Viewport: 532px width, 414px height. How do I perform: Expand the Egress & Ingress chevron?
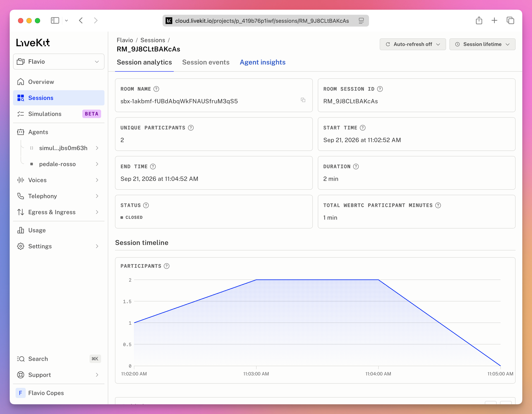97,212
